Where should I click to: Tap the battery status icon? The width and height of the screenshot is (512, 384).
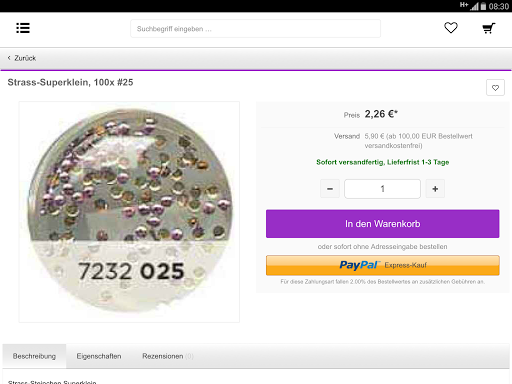483,6
